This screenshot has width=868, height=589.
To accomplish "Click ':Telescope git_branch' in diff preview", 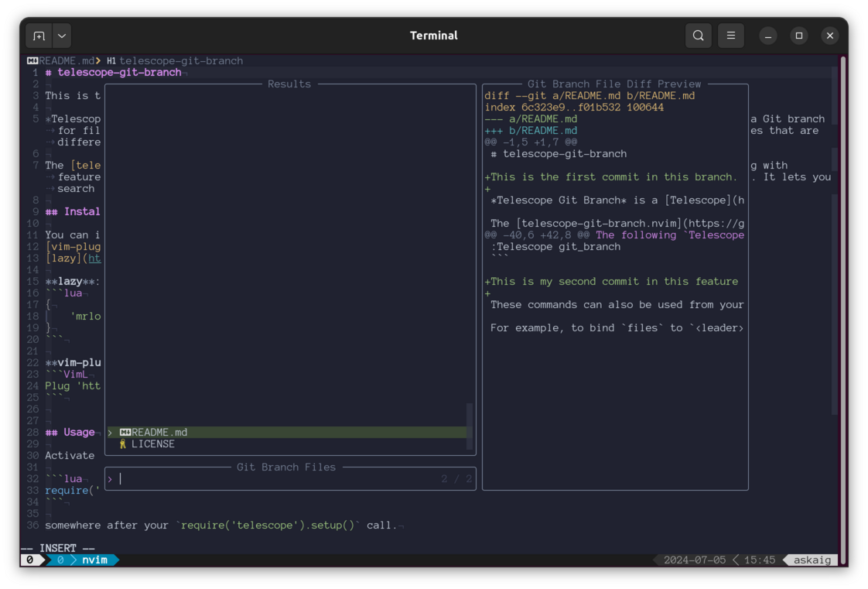I will (555, 247).
